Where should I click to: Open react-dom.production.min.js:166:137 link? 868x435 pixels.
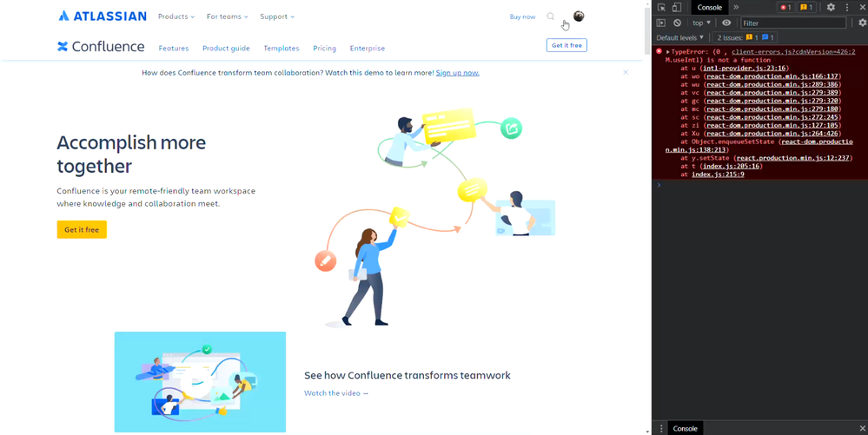pyautogui.click(x=772, y=76)
